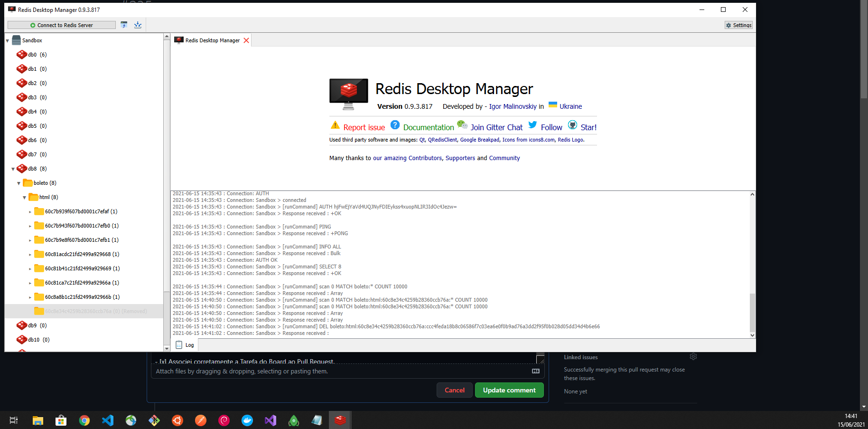Switch to the Log tab
This screenshot has height=429, width=868.
tap(185, 345)
